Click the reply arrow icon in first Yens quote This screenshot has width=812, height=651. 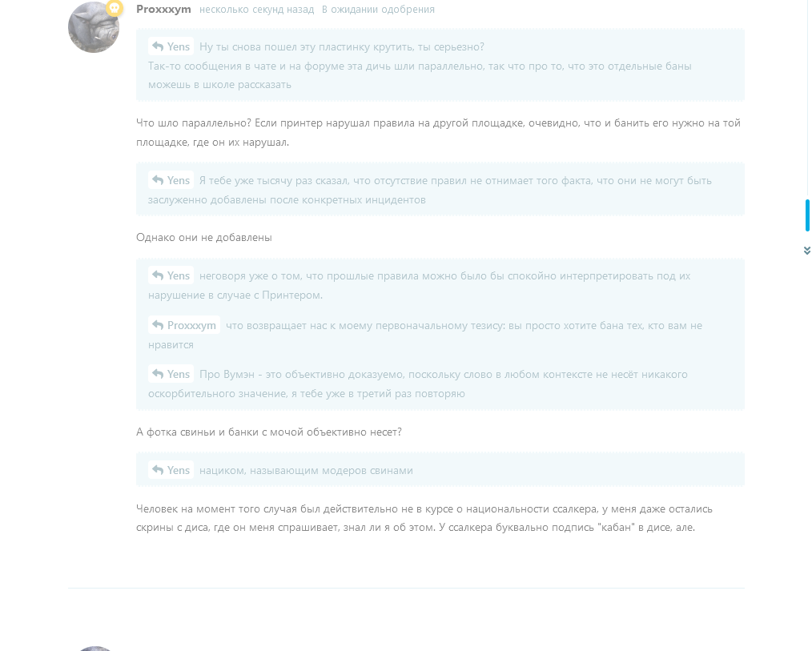click(x=158, y=46)
